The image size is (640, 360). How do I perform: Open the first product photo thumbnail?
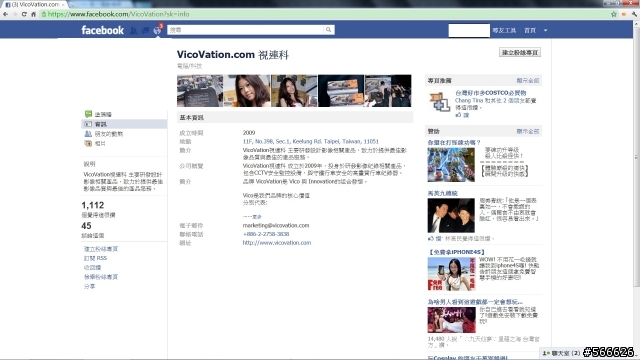200,91
